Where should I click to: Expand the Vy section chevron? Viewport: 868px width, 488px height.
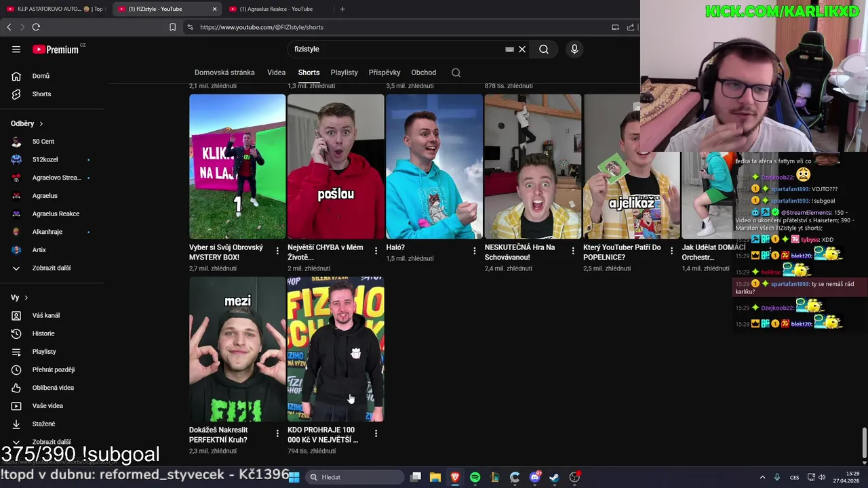[x=26, y=298]
